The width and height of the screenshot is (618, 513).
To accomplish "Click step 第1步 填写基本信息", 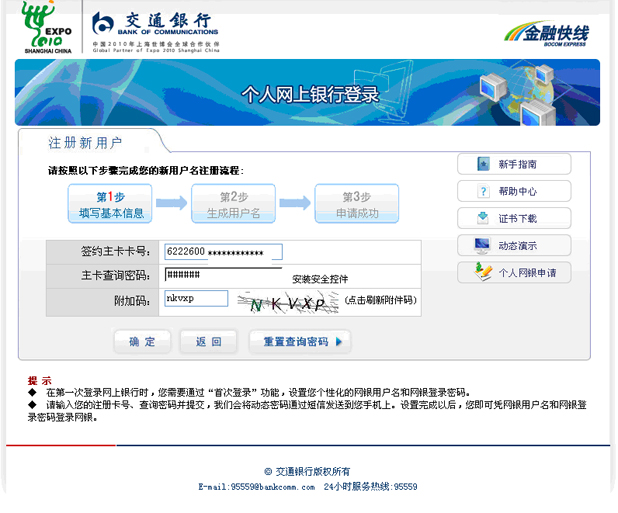I will pyautogui.click(x=110, y=204).
